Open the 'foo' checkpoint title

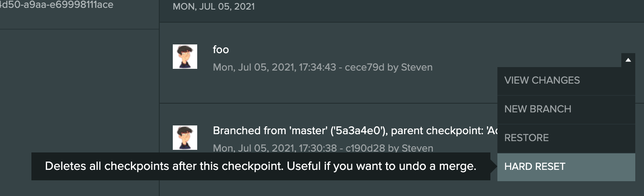[221, 50]
